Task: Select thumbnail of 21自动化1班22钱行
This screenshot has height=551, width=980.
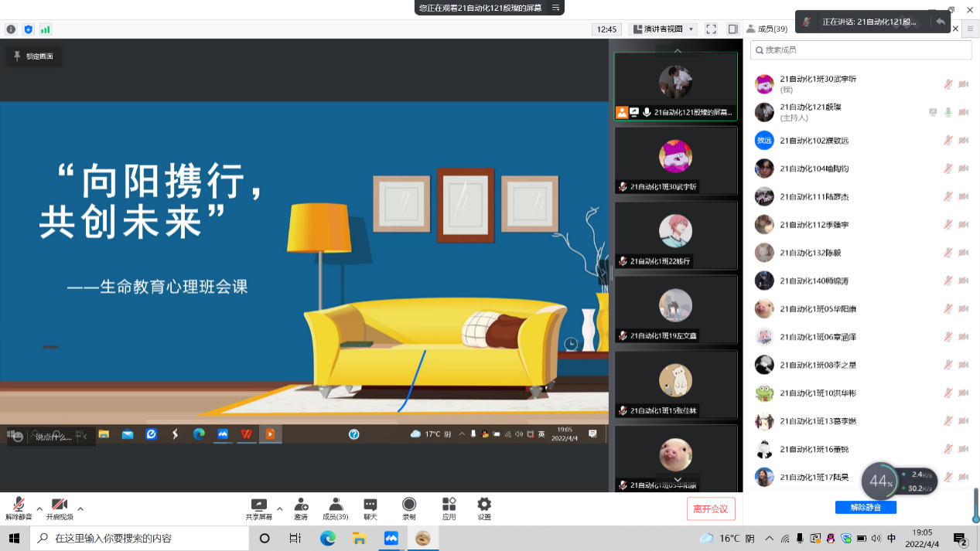Action: tap(676, 236)
